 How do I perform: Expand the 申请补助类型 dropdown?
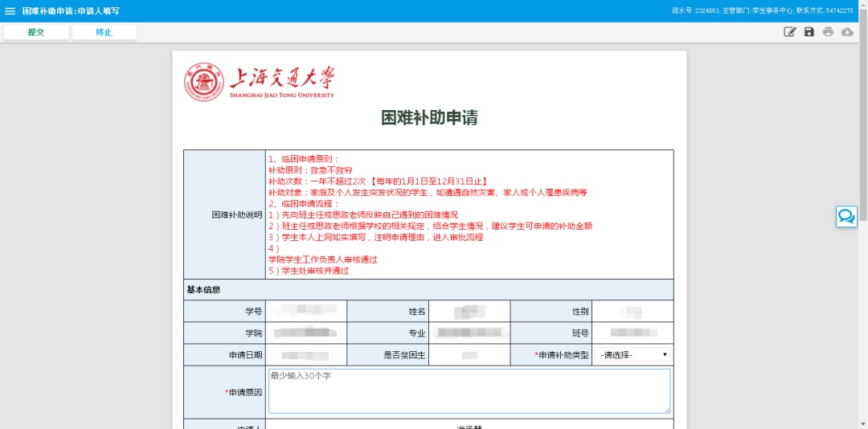tap(633, 355)
